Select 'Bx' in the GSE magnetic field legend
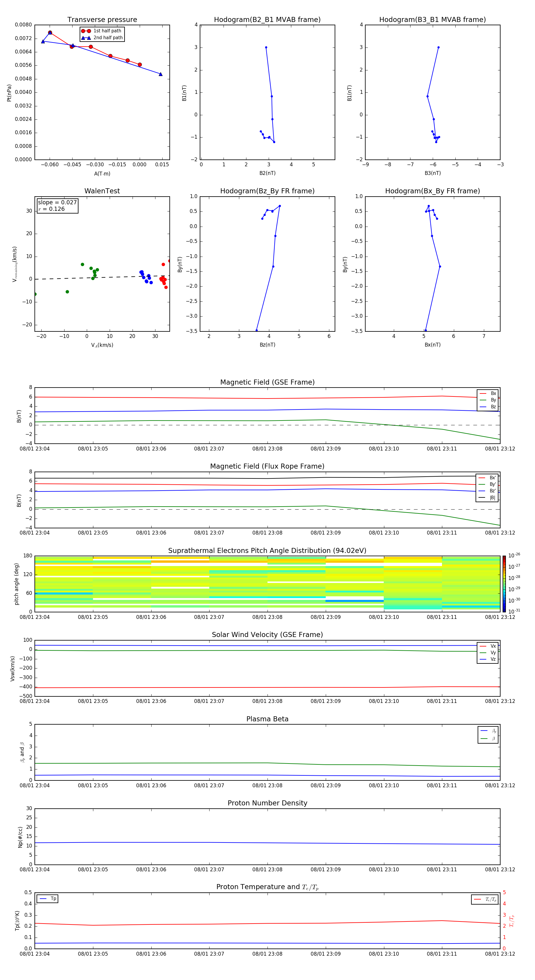 (x=488, y=393)
